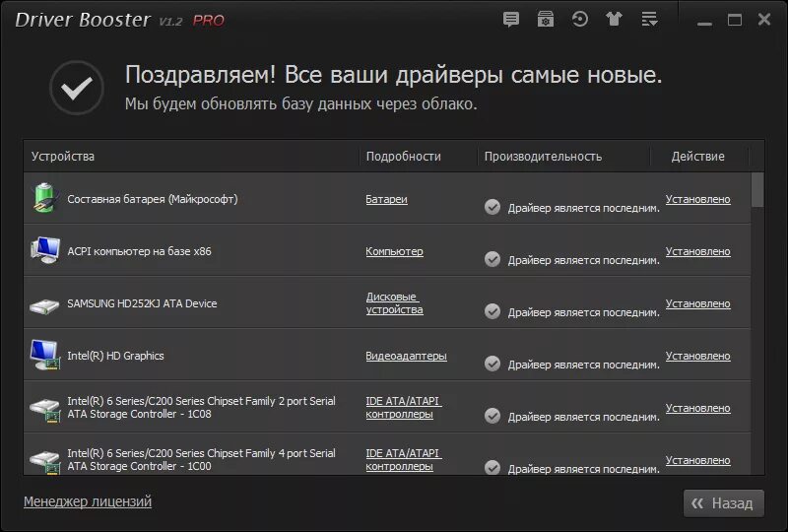This screenshot has width=788, height=532.
Task: Click status check icon for Intel HD Graphics row
Action: [492, 364]
